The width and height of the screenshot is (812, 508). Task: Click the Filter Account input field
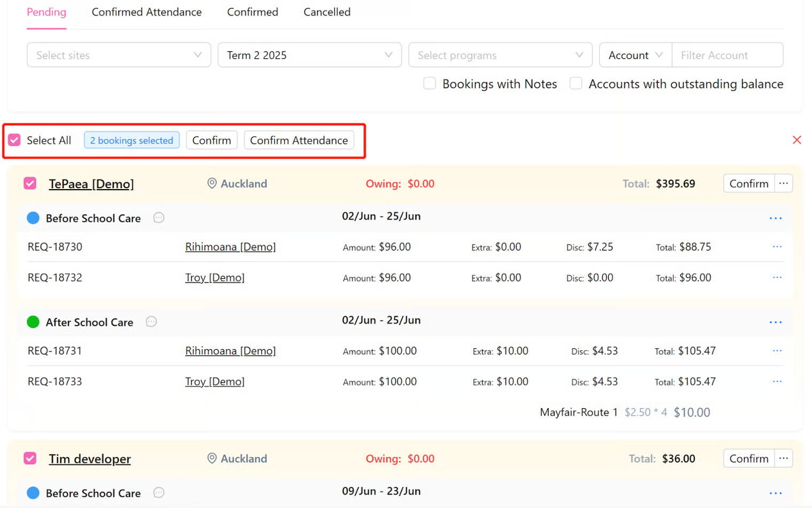(727, 55)
